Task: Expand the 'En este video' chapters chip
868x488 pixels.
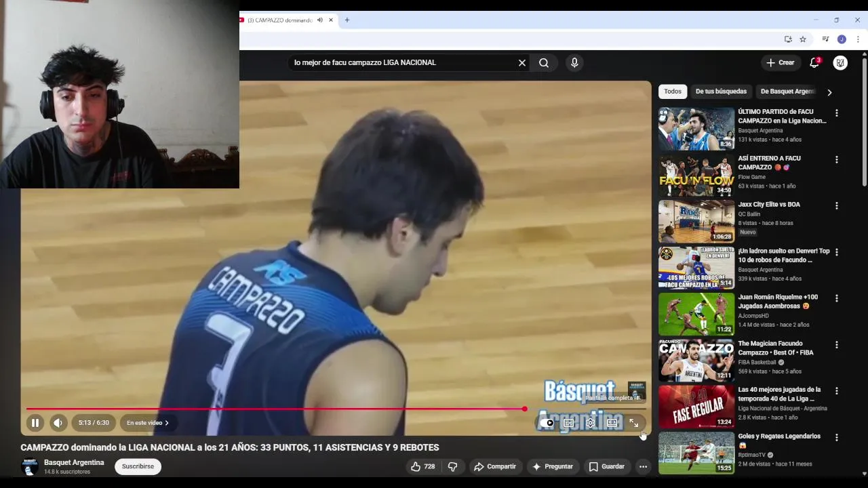Action: click(x=148, y=423)
